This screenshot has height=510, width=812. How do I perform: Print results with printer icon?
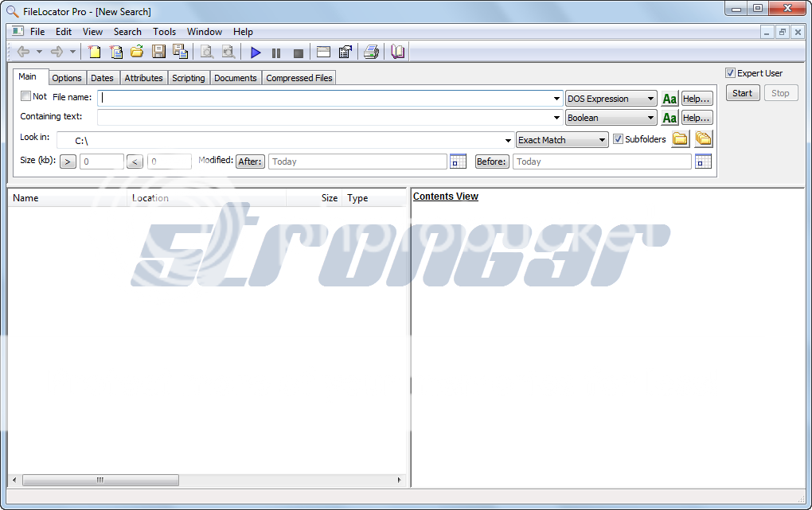(371, 52)
